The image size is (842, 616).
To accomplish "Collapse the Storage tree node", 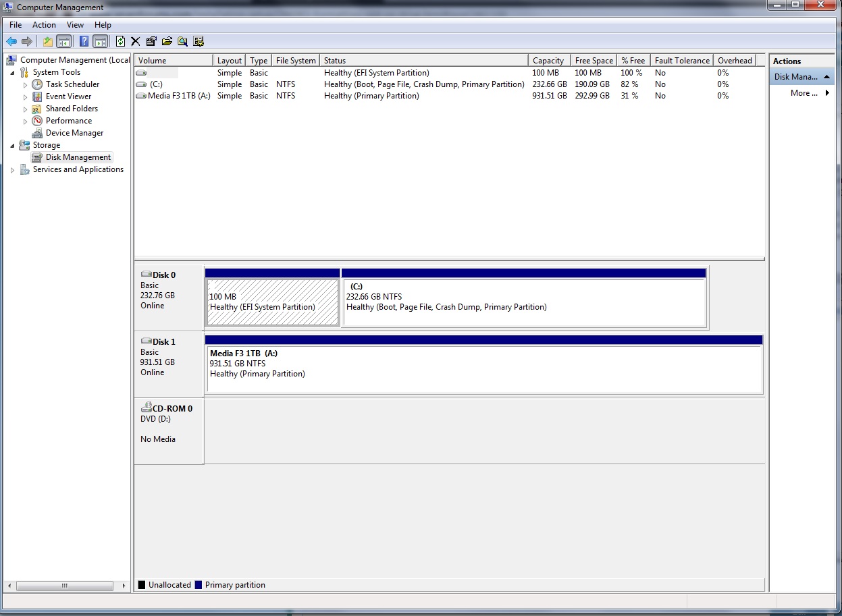I will point(12,145).
